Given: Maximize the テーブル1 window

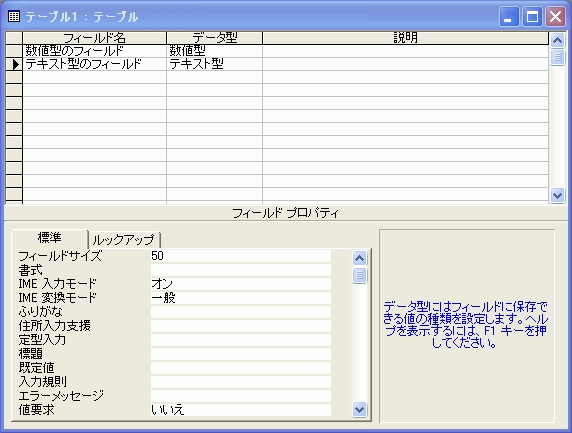Looking at the screenshot, I should tap(532, 16).
